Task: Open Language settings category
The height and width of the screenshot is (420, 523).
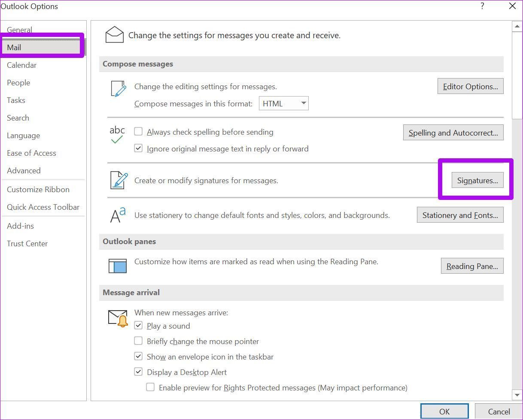Action: pyautogui.click(x=43, y=135)
